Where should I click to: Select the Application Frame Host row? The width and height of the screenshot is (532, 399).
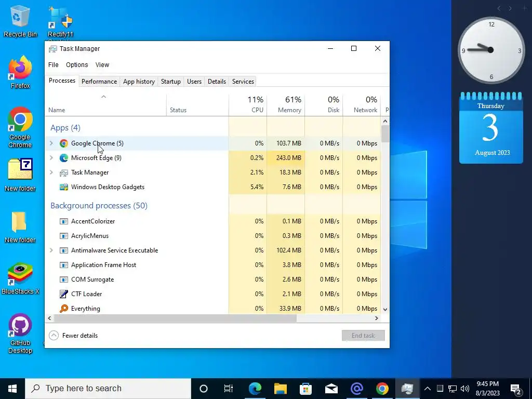point(212,265)
